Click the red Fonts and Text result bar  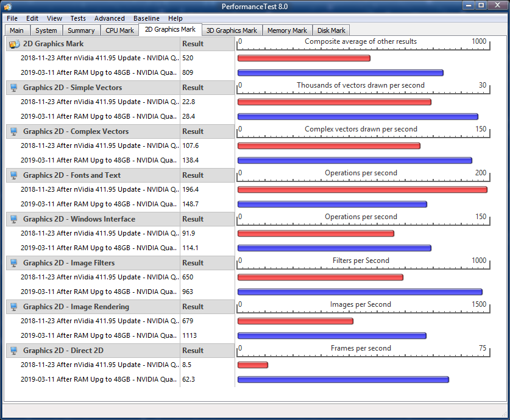click(x=362, y=190)
